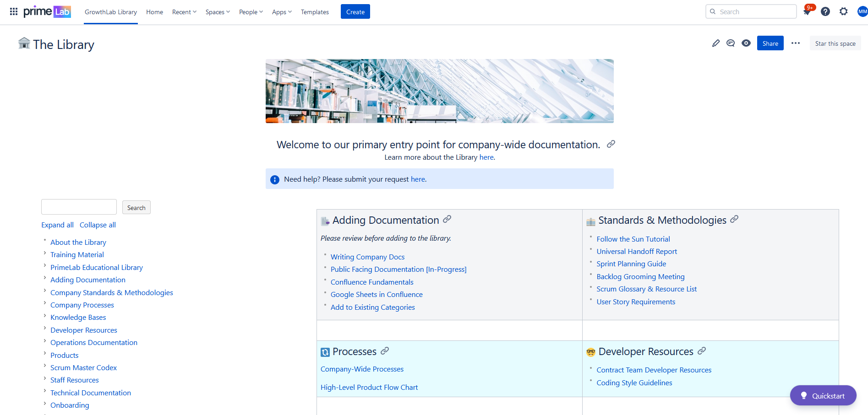The width and height of the screenshot is (868, 415).
Task: Copy anchor link for Developer Resources heading
Action: click(x=702, y=351)
